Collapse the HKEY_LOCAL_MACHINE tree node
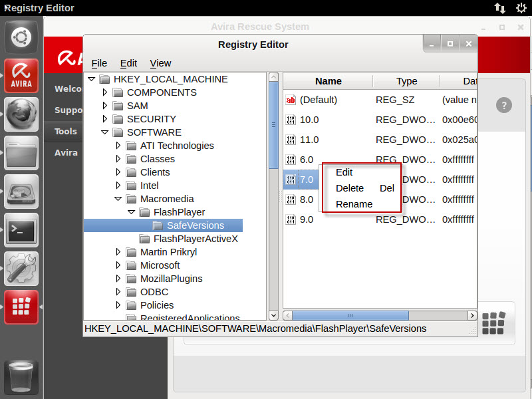 91,79
